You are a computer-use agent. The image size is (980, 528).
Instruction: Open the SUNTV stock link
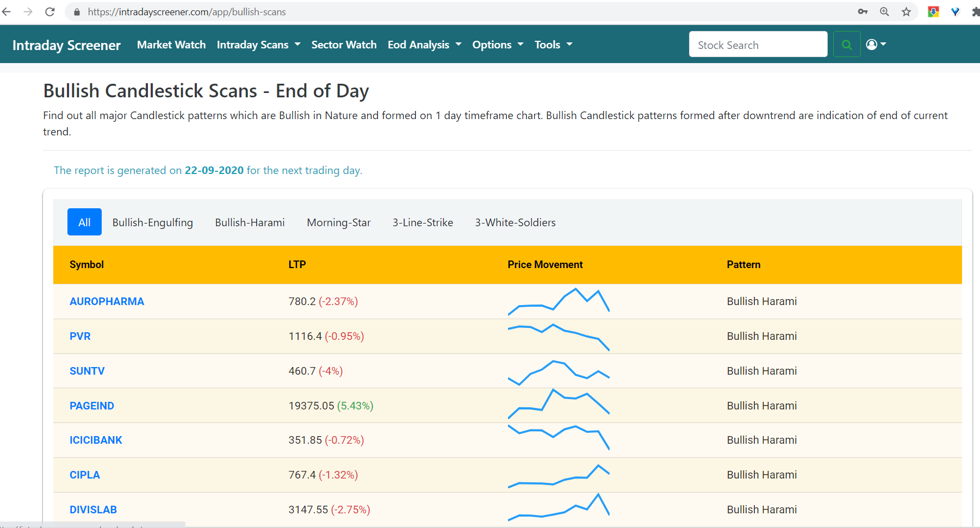pyautogui.click(x=87, y=371)
